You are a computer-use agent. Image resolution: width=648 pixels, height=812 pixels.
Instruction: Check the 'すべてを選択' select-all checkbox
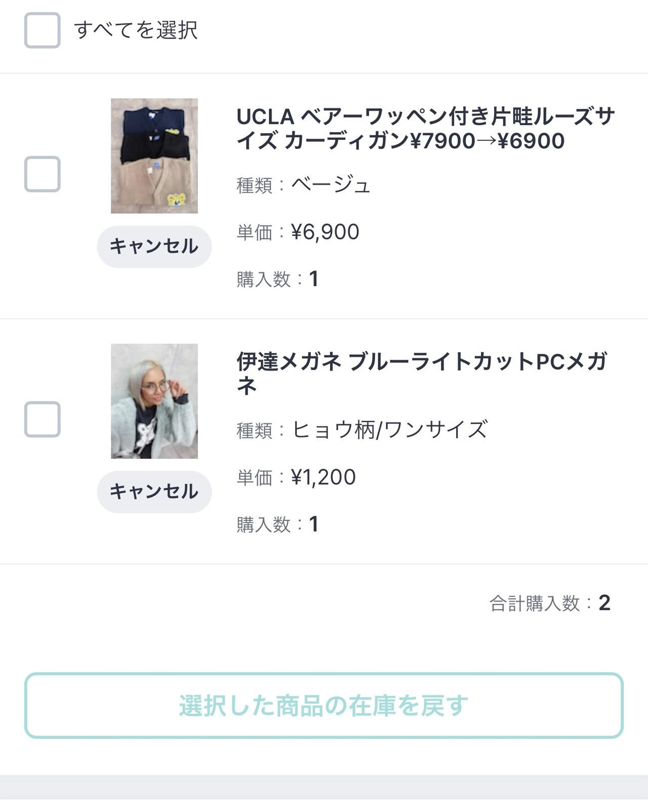pos(43,30)
